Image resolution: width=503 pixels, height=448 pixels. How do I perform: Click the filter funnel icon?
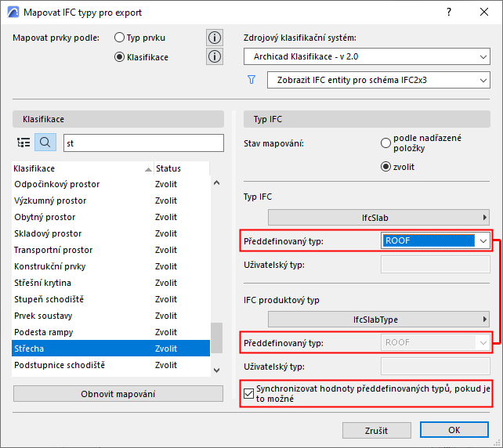[251, 79]
